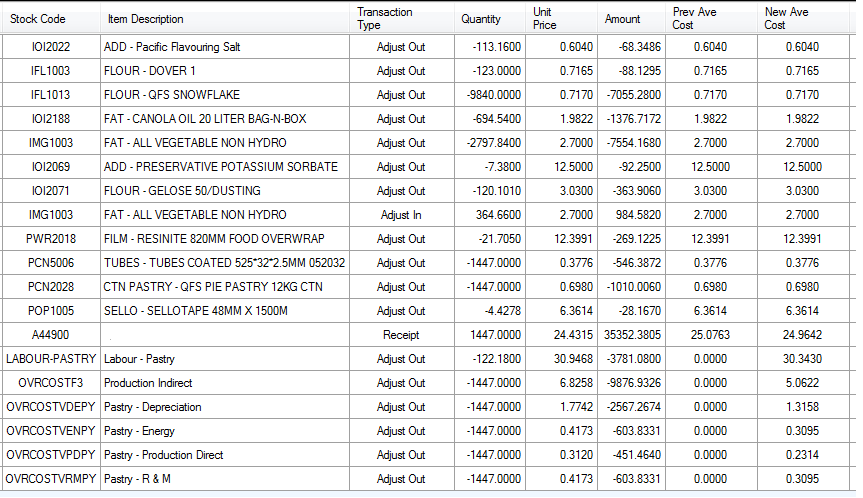Click the Transaction Type column header
This screenshot has height=498, width=863.
[402, 19]
